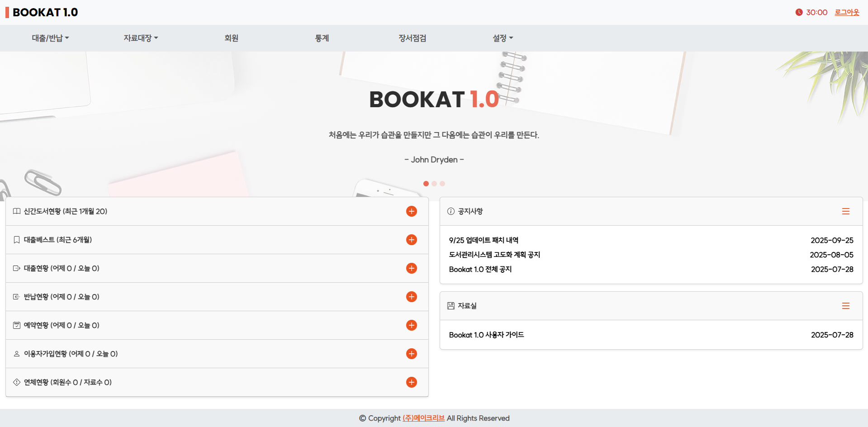This screenshot has width=868, height=427.
Task: Open the 9/25 업데이트 패치 내역 notice
Action: pos(484,240)
